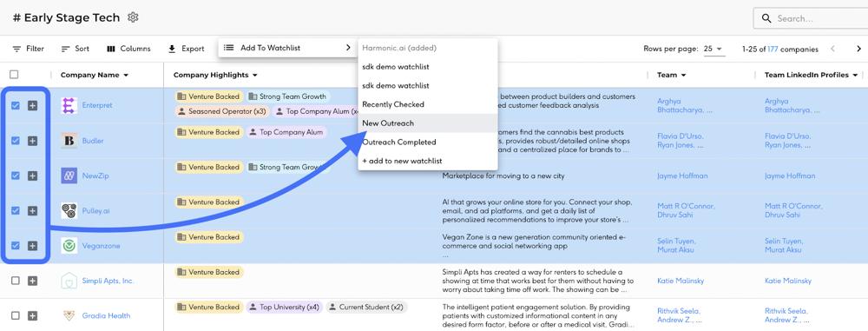Click Enterpret's Strong Team Growth tag
The height and width of the screenshot is (331, 868).
pos(287,96)
